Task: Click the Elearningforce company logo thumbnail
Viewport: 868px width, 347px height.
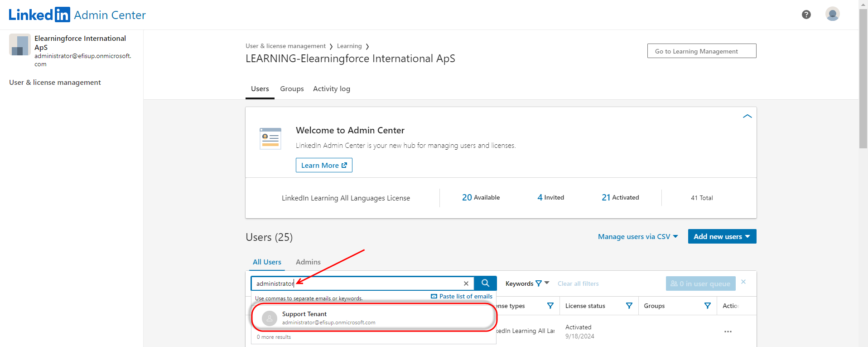Action: coord(20,44)
